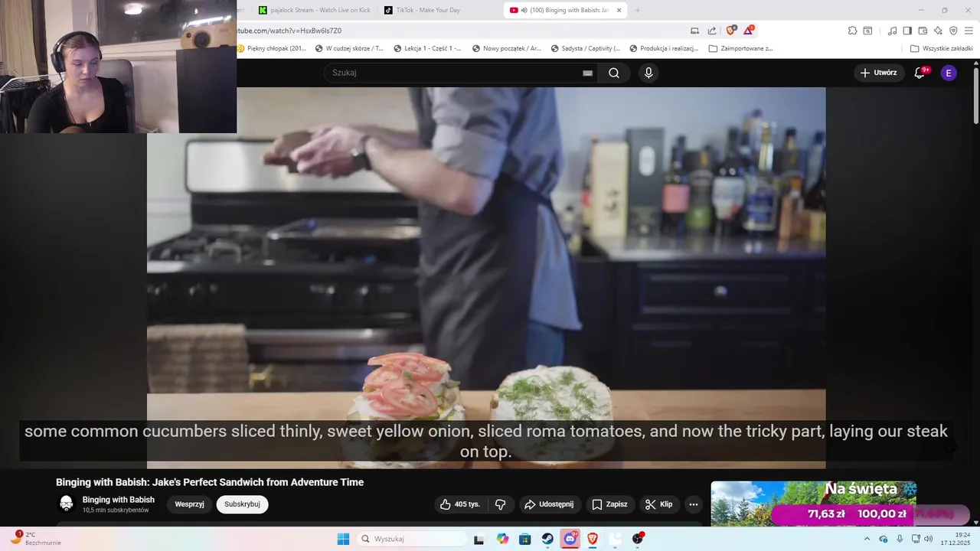Screen dimensions: 980x551
Task: Click the Wesprzyj join button
Action: click(189, 504)
